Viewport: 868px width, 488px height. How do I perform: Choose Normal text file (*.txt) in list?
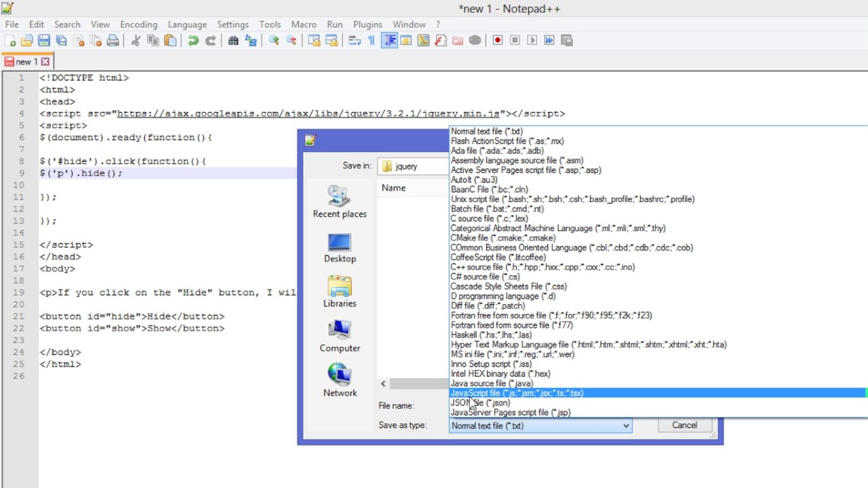tap(658, 131)
